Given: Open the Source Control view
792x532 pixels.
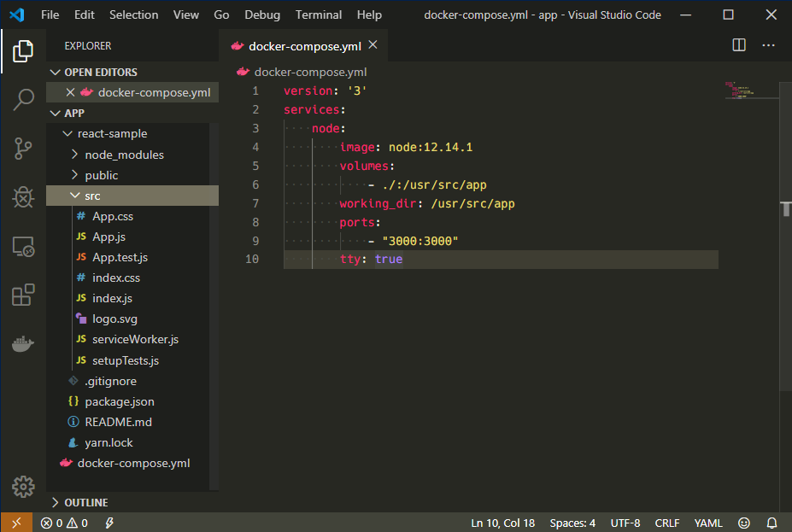Looking at the screenshot, I should pyautogui.click(x=23, y=149).
